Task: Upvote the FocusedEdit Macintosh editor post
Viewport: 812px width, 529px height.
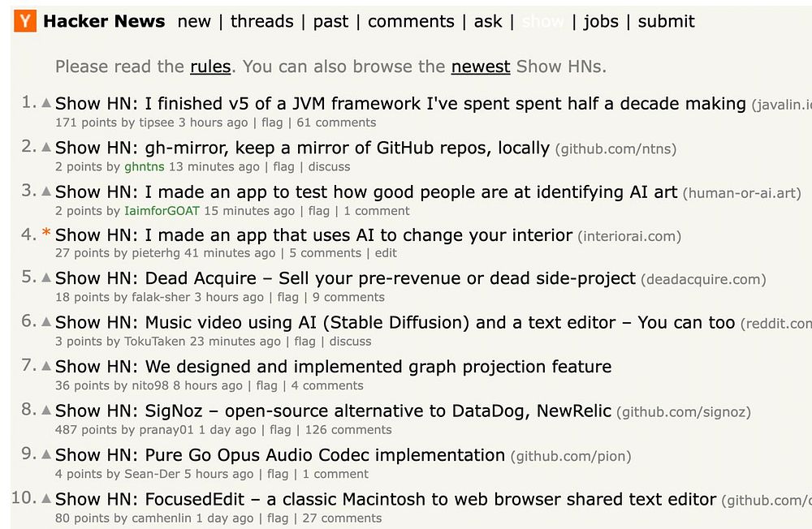Action: tap(46, 499)
